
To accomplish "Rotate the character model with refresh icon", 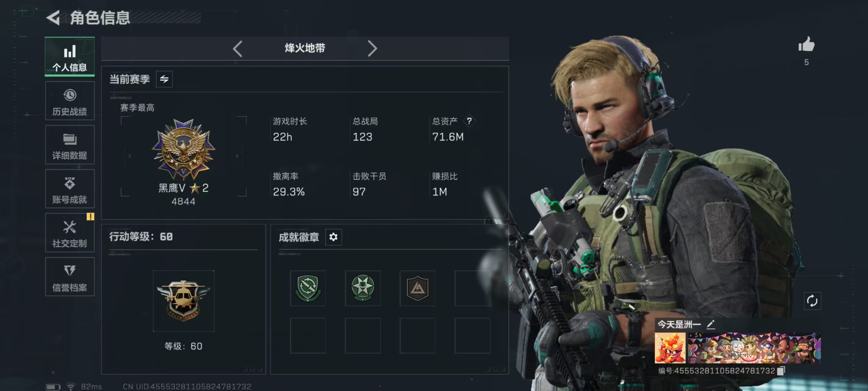I will coord(812,301).
